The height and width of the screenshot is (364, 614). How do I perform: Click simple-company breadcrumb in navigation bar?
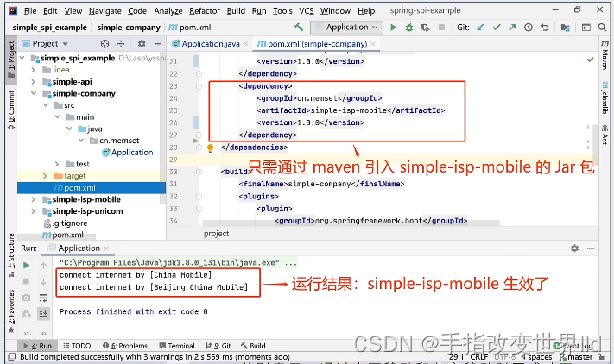pos(129,28)
